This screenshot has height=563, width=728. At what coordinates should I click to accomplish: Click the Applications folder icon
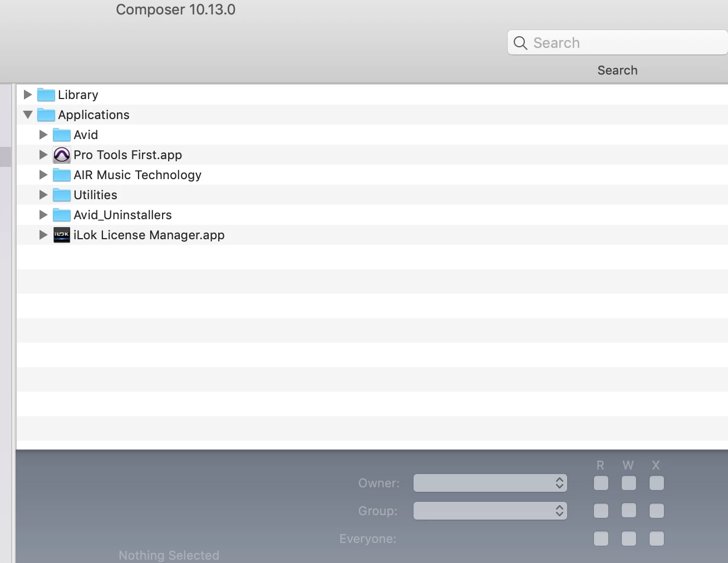[x=46, y=115]
